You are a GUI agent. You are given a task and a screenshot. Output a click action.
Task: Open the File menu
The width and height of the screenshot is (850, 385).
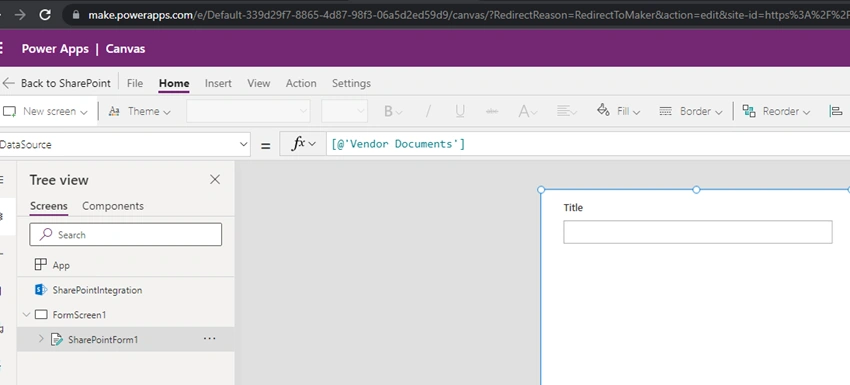[x=135, y=84]
